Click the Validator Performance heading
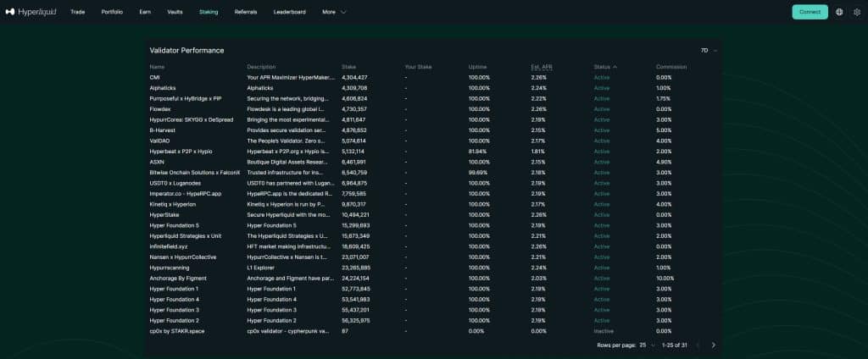868x359 pixels. 186,50
